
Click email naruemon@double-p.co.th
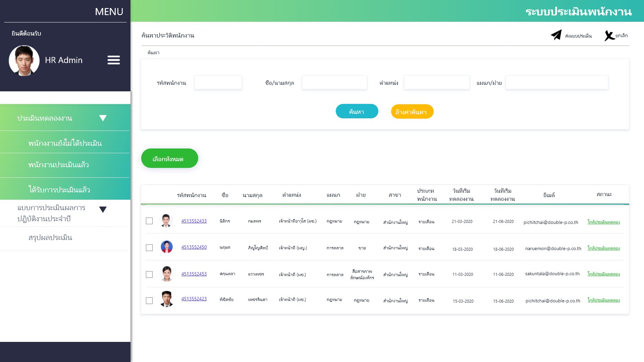[553, 248]
